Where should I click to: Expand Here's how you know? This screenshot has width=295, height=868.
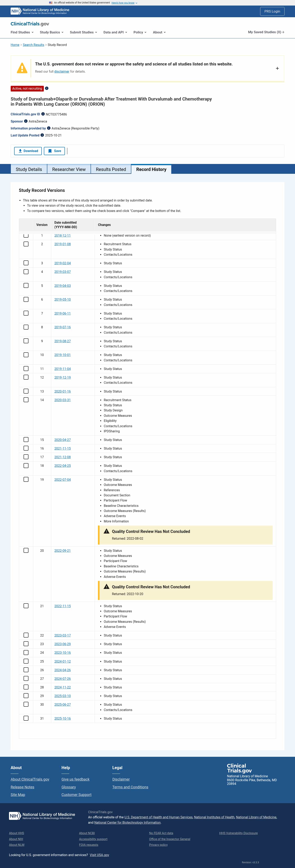tap(125, 3)
